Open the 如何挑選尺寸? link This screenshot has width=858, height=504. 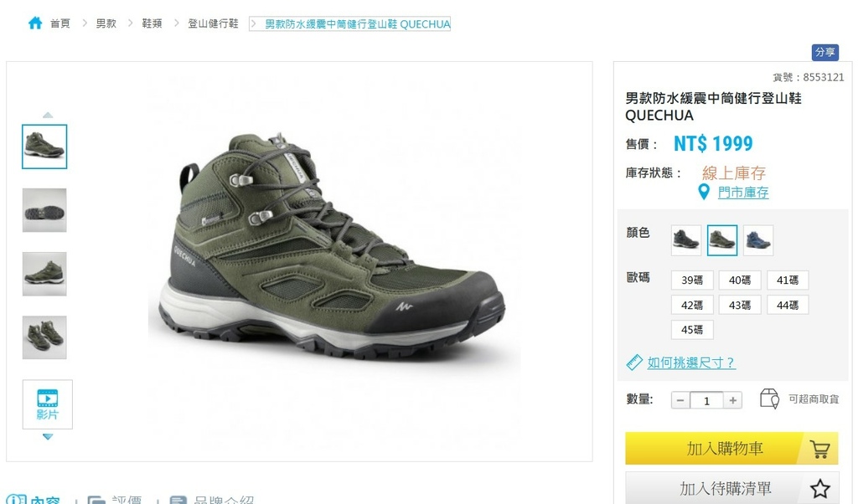(691, 363)
